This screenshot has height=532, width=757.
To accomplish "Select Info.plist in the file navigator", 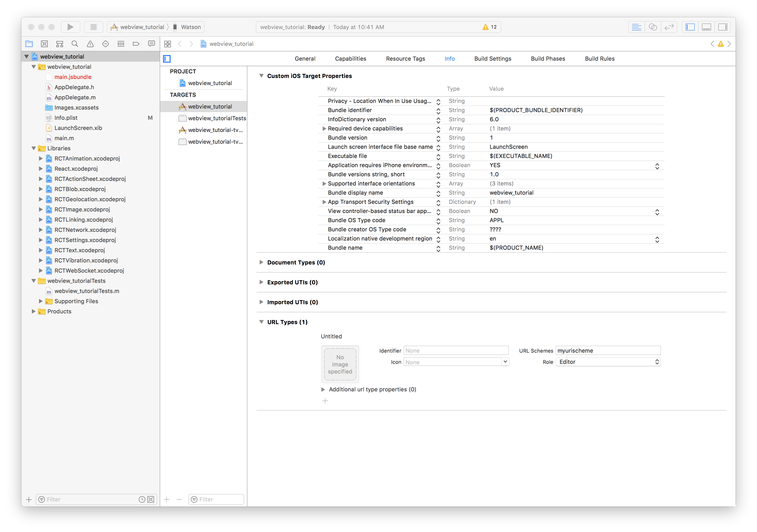I will coord(66,118).
